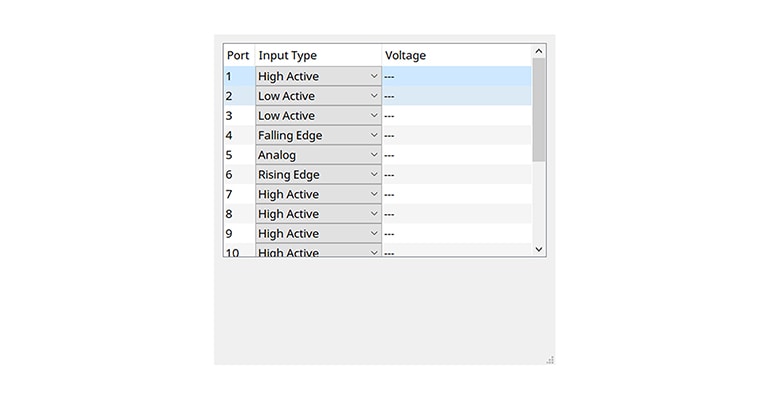Image resolution: width=770 pixels, height=400 pixels.
Task: Click the Input Type column header
Action: pos(317,56)
